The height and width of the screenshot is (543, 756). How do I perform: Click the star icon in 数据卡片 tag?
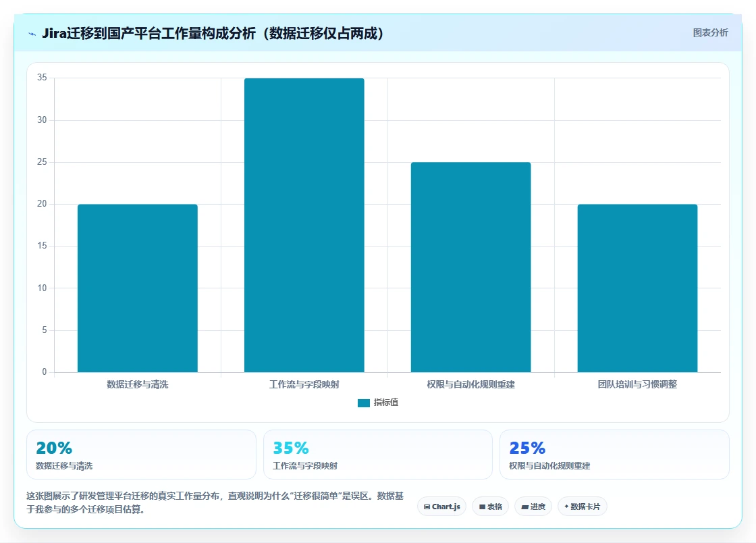(566, 507)
